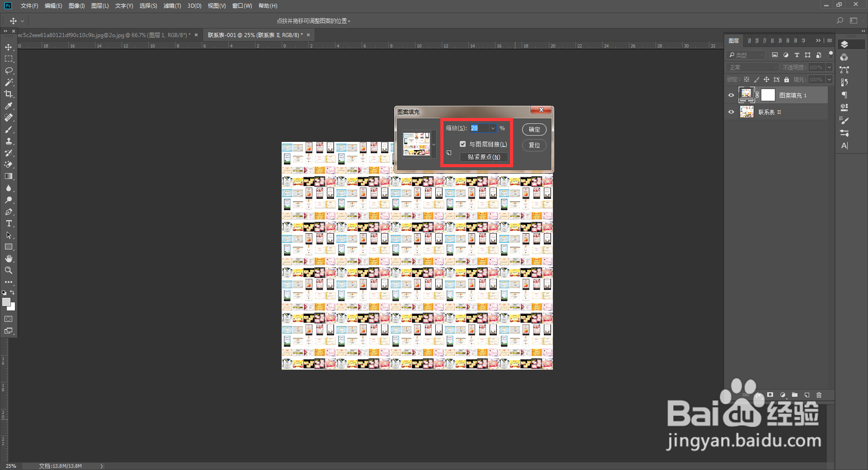Click the 复位 button in dialog
Viewport: 868px width, 470px height.
(x=534, y=145)
